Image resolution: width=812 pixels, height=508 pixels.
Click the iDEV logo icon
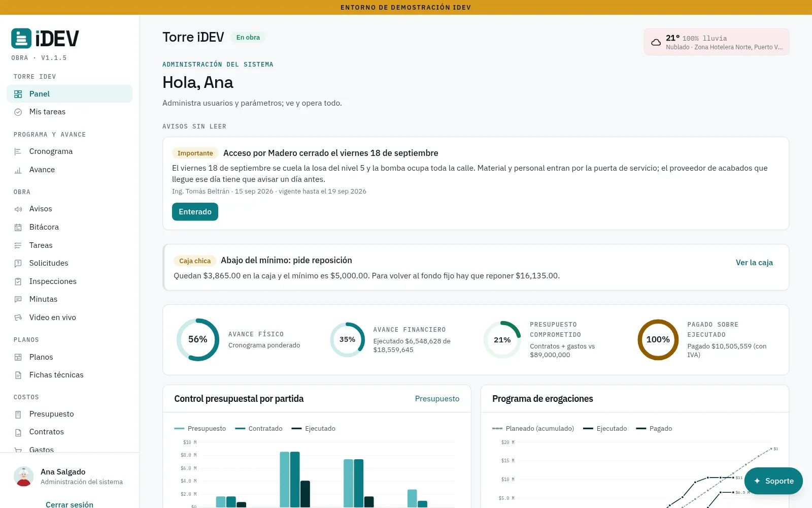point(21,39)
